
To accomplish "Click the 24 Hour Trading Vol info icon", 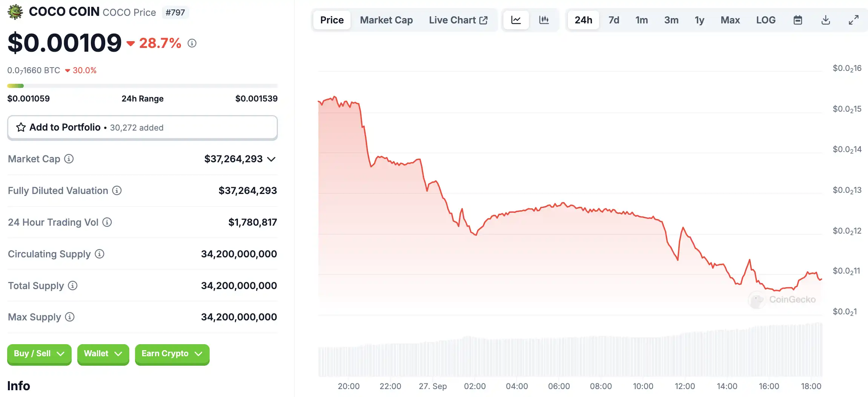I will point(107,222).
